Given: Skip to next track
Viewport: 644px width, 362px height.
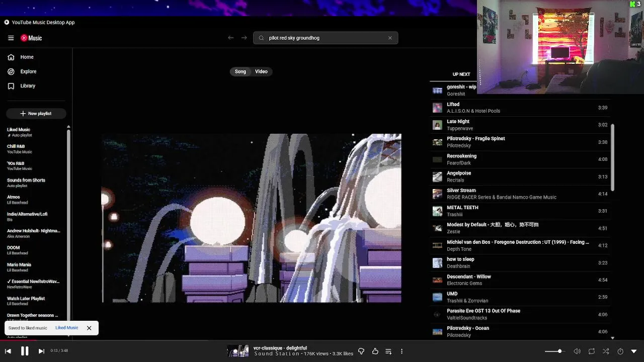Looking at the screenshot, I should pos(41,351).
